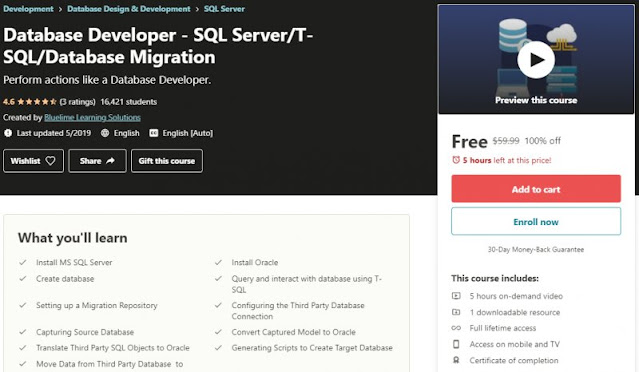Click checkmark beside Create database

point(23,279)
